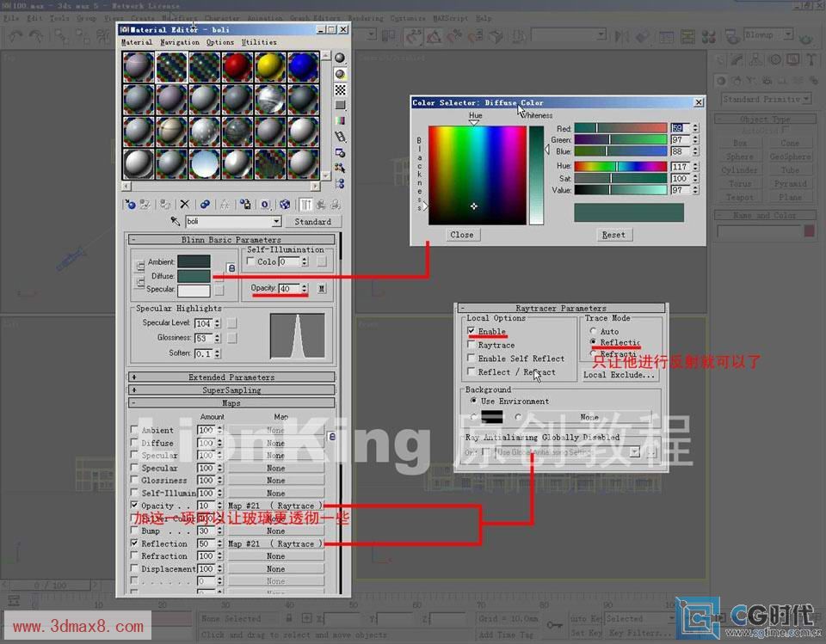Enable the Bump map checkbox
The height and width of the screenshot is (644, 826).
coord(134,531)
